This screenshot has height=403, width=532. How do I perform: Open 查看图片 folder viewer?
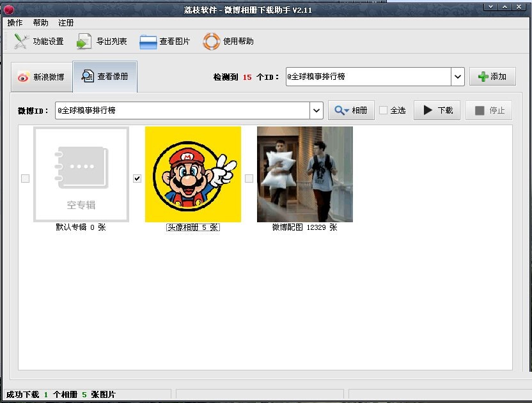tap(165, 42)
